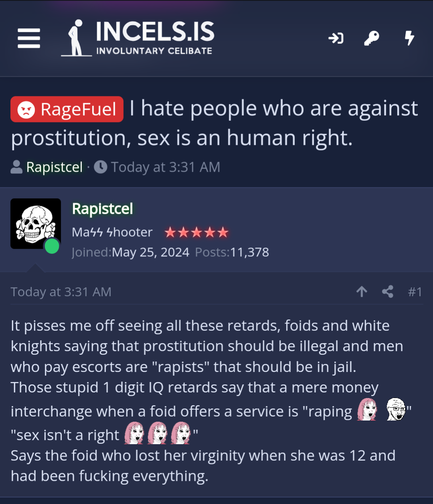
Task: Click the white soyjak emoji in post
Action: click(x=396, y=409)
